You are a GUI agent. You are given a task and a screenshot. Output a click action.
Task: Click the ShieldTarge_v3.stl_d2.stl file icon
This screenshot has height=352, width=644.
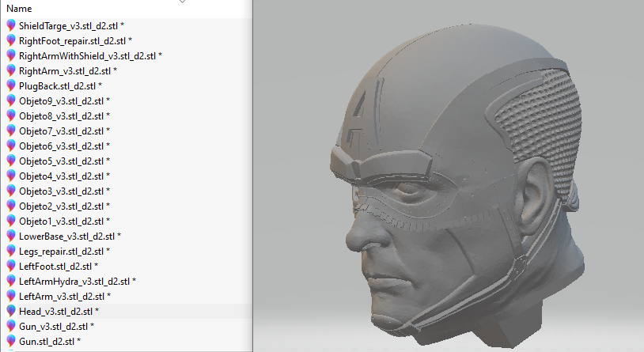tap(11, 26)
